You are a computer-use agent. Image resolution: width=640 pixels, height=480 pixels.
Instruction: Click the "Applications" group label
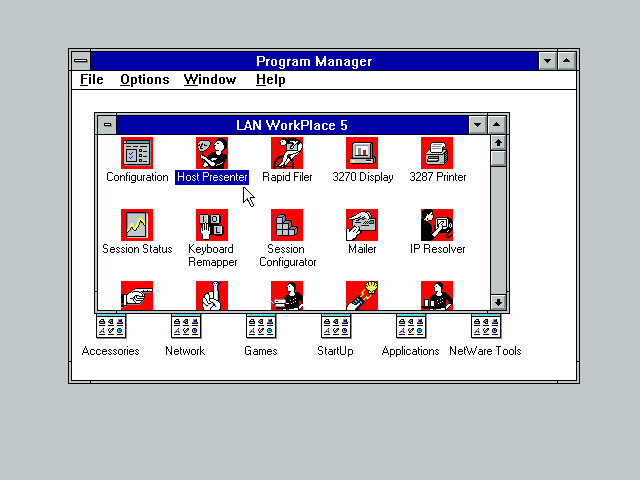point(411,351)
